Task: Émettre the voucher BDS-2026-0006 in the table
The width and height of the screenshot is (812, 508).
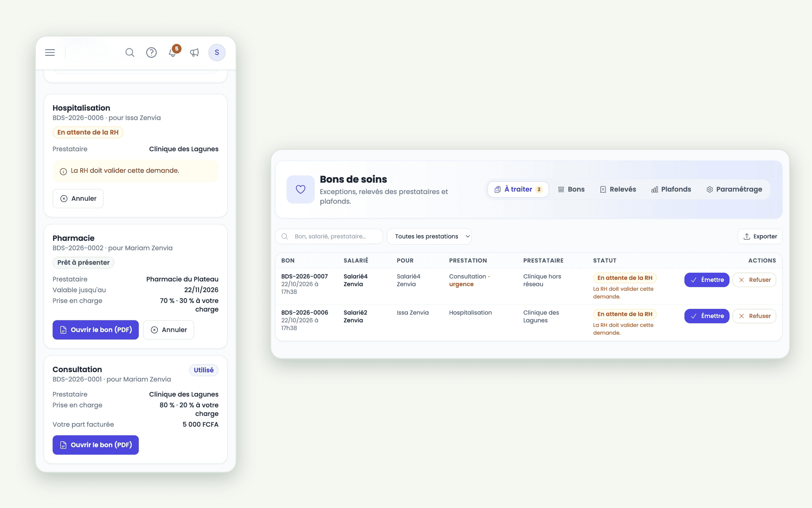Action: tap(707, 316)
